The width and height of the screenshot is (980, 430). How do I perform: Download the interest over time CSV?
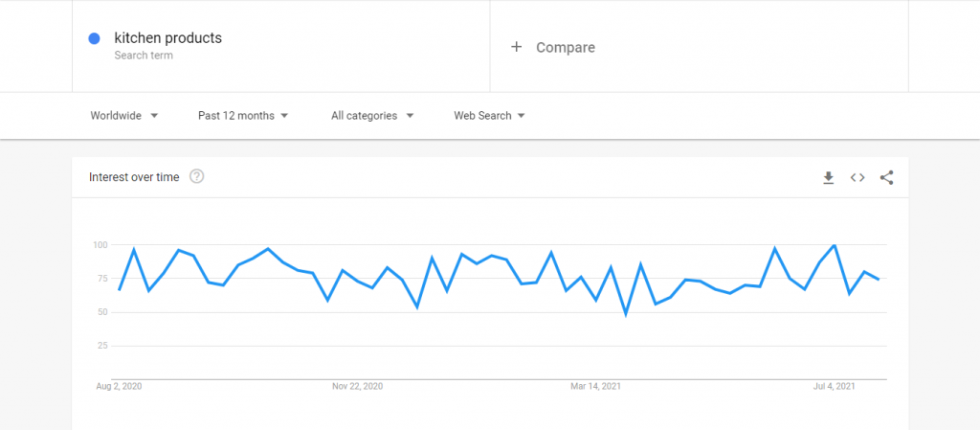[828, 177]
